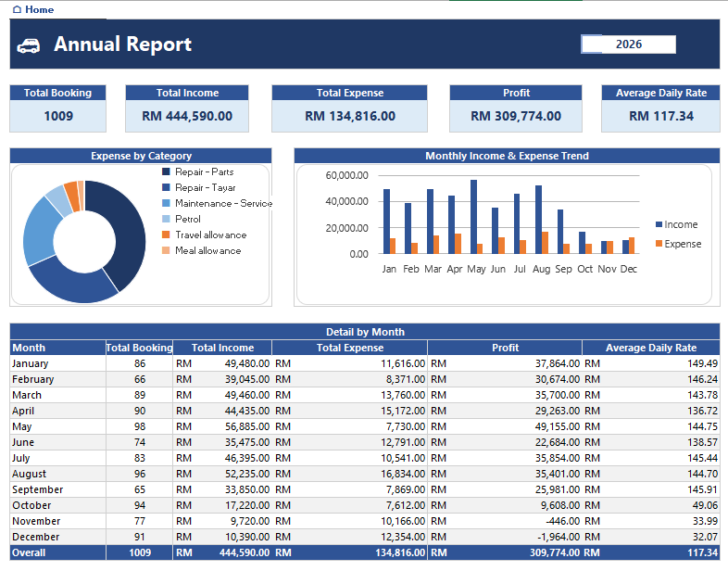Screen dimensions: 728x571
Task: Click October daily rate 49.06 cell
Action: click(651, 505)
